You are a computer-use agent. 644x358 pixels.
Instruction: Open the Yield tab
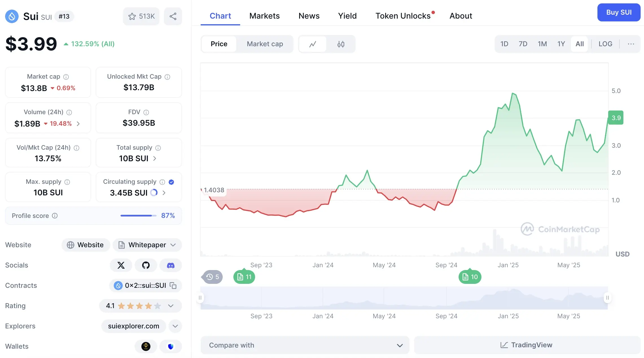(x=347, y=16)
